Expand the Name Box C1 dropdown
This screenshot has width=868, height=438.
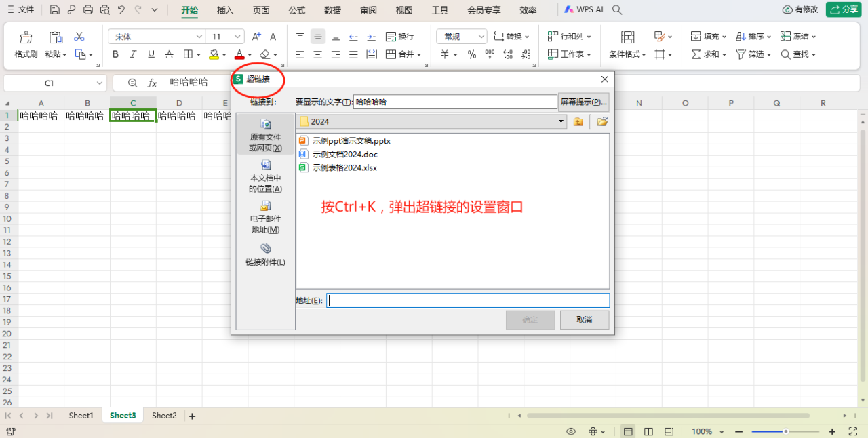click(x=100, y=83)
